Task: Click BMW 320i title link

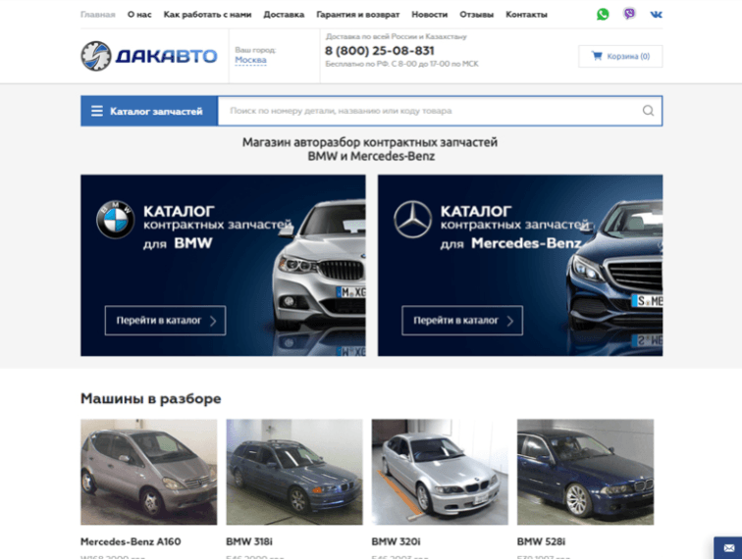Action: click(x=397, y=541)
